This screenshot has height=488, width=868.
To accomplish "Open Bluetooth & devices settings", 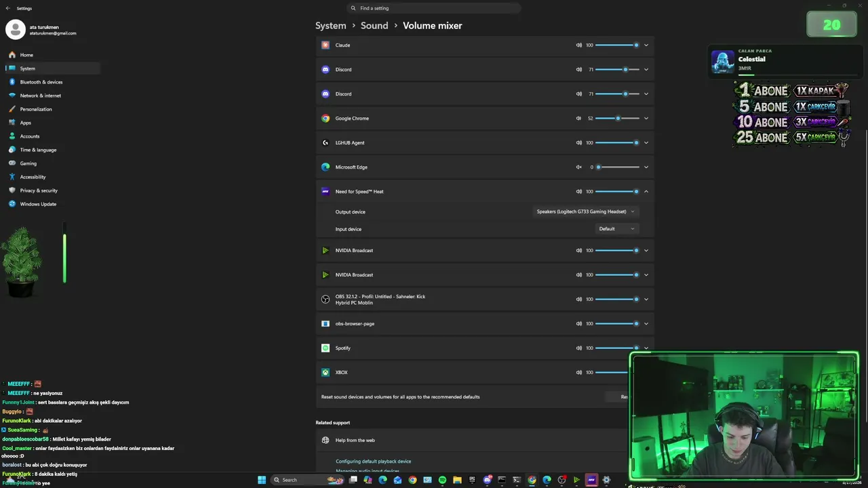I will pos(52,82).
